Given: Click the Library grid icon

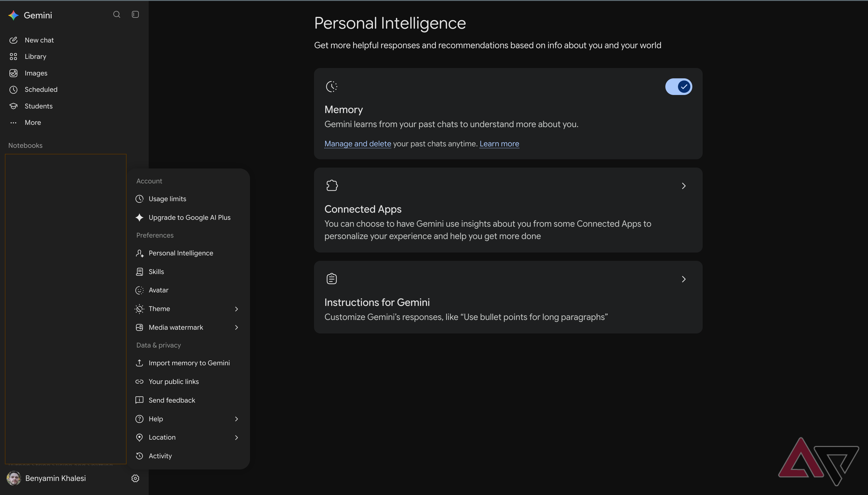Looking at the screenshot, I should click(13, 57).
